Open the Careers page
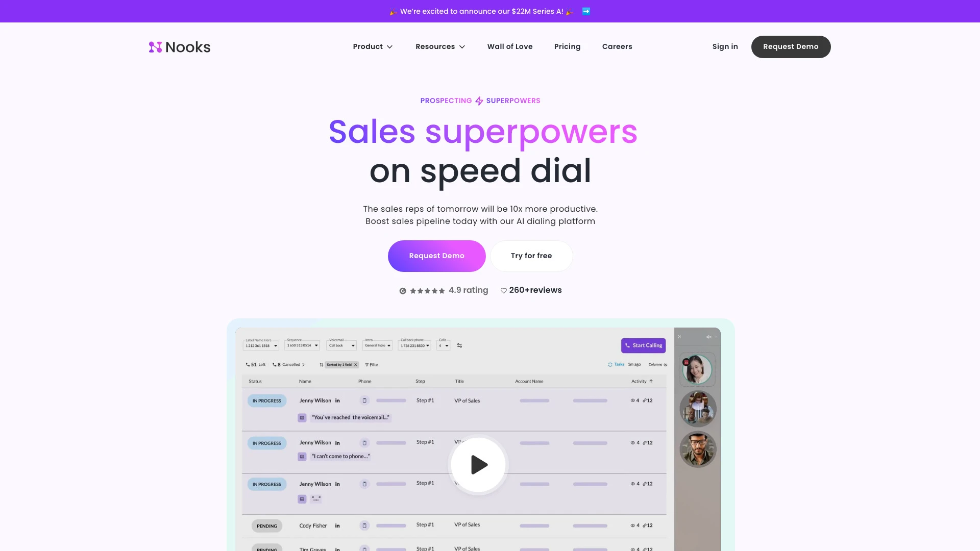980x551 pixels. coord(617,46)
